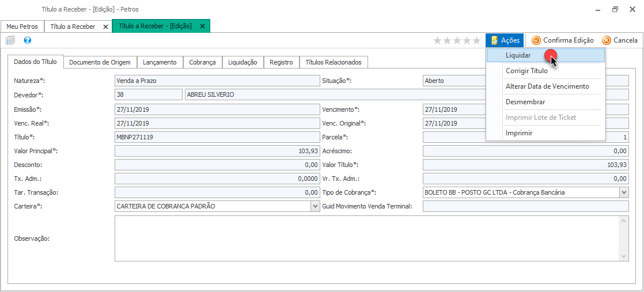Expand the Carteira dropdown arrow

[x=316, y=206]
